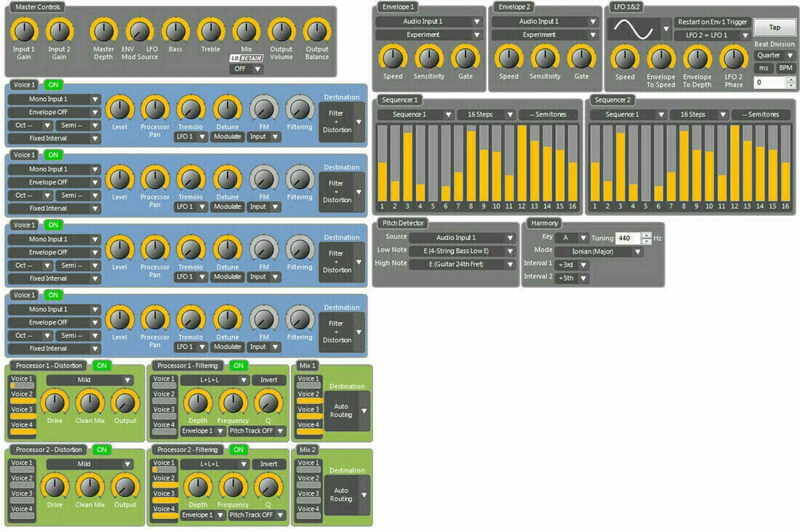Toggle the ON switch of Processor 2 - Filtering
The width and height of the screenshot is (800, 532).
239,450
